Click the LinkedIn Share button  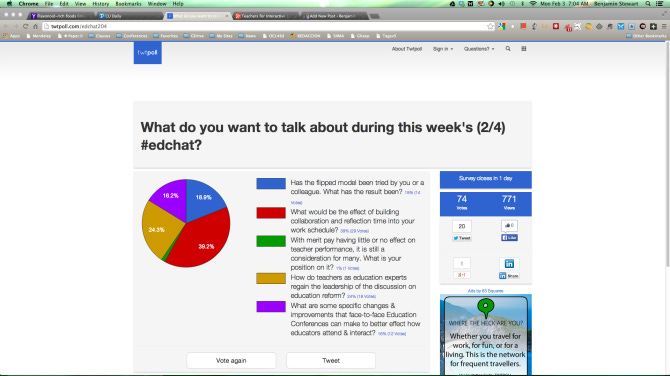tap(509, 276)
